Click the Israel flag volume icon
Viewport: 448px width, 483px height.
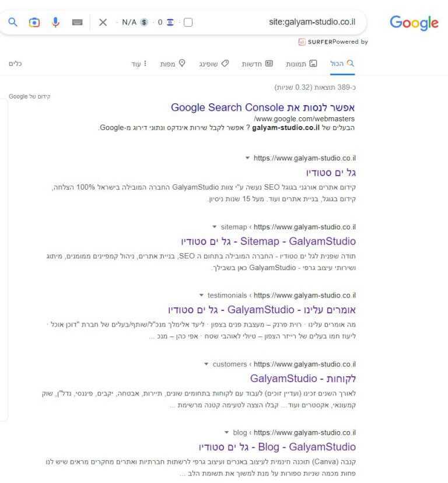coord(170,22)
